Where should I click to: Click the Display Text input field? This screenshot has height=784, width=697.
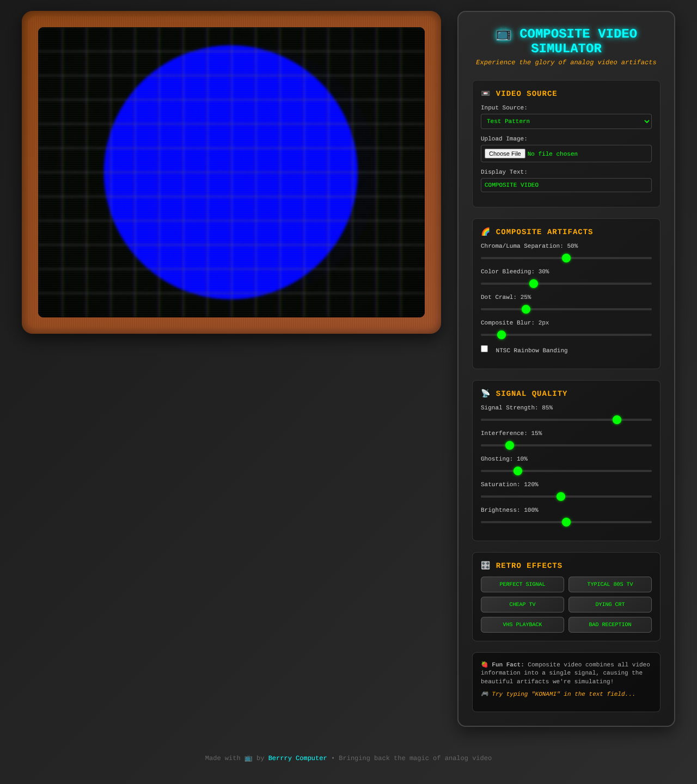coord(566,185)
